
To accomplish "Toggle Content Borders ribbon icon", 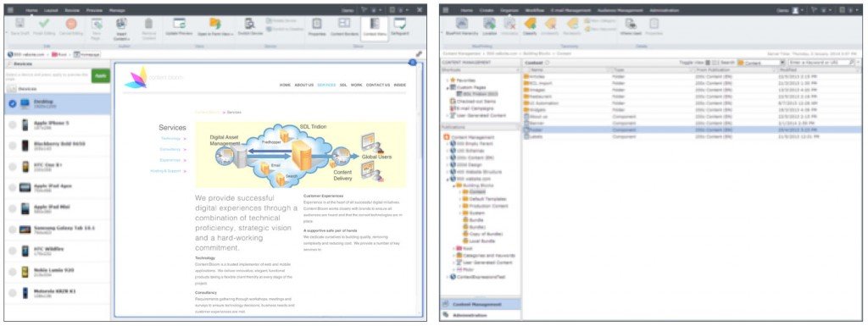I will click(x=344, y=23).
